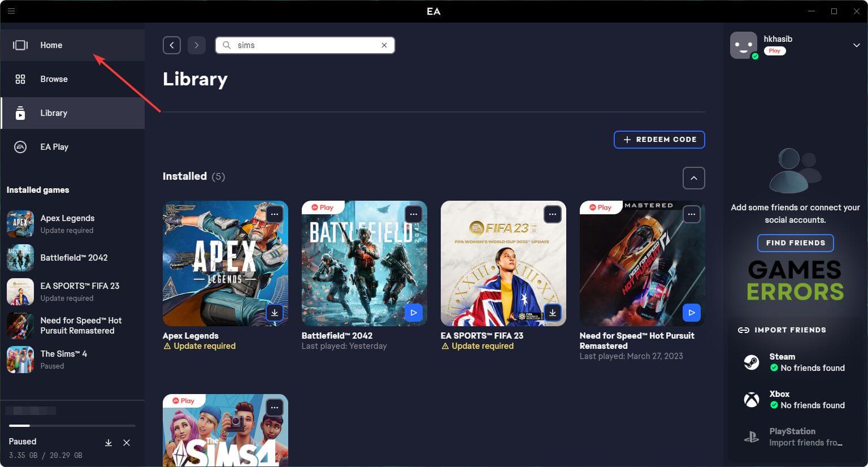Image resolution: width=868 pixels, height=467 pixels.
Task: Click 'Need for Speed Hot Pursuit Remastered' card title
Action: [637, 341]
